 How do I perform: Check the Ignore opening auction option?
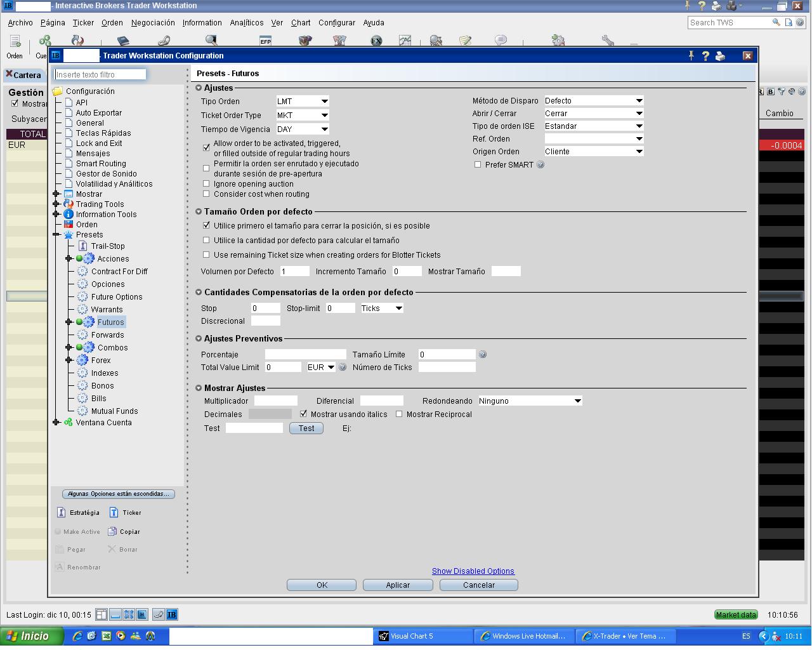[x=206, y=183]
